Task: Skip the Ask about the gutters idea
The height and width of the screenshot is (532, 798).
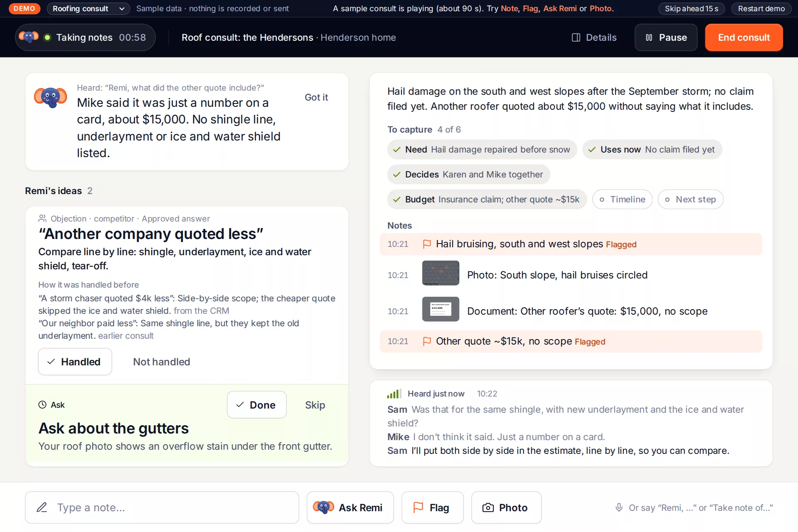Action: pos(315,405)
